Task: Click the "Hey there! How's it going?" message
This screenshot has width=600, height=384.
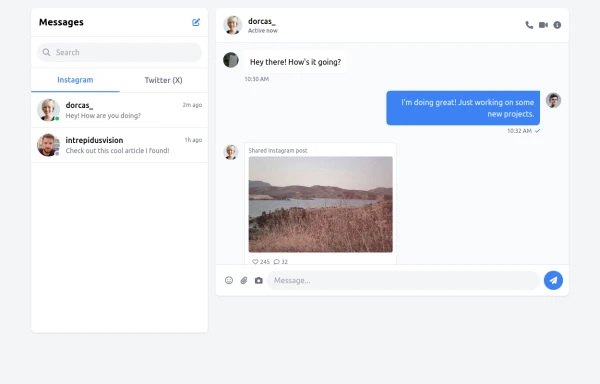Action: 295,62
